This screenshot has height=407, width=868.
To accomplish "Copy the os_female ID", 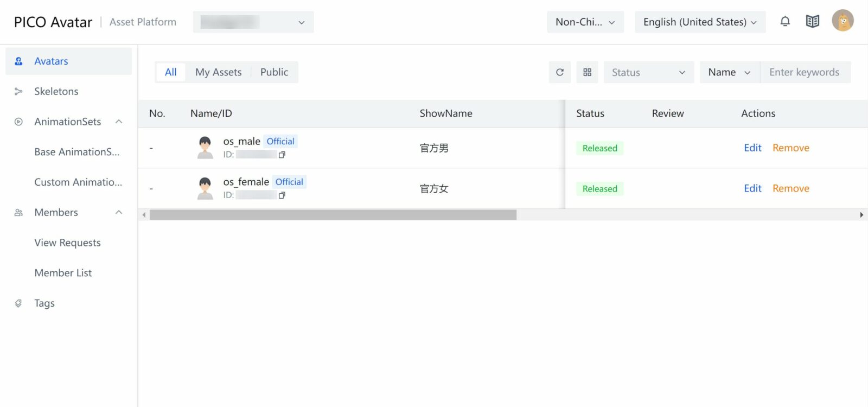I will coord(282,195).
